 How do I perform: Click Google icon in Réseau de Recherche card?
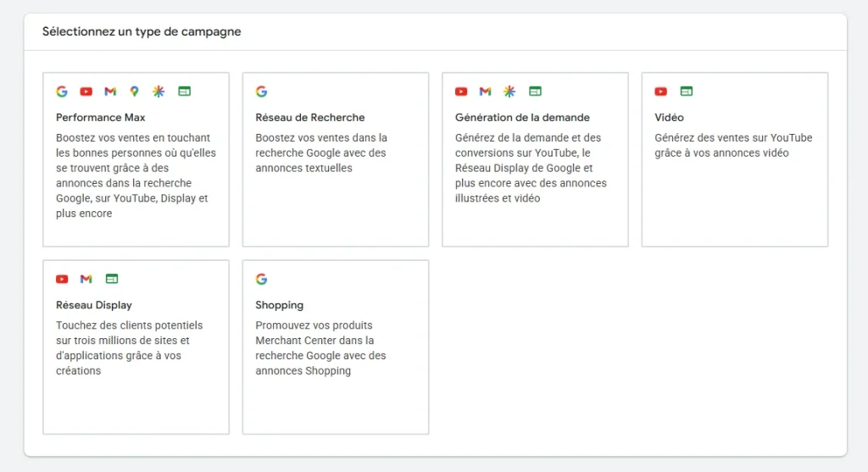(x=262, y=92)
